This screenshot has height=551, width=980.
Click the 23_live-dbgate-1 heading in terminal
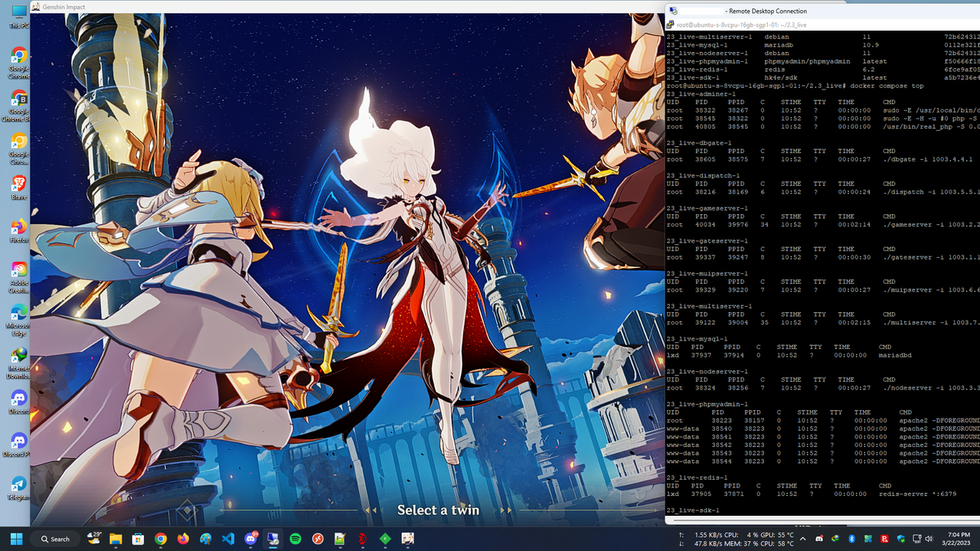click(x=698, y=143)
